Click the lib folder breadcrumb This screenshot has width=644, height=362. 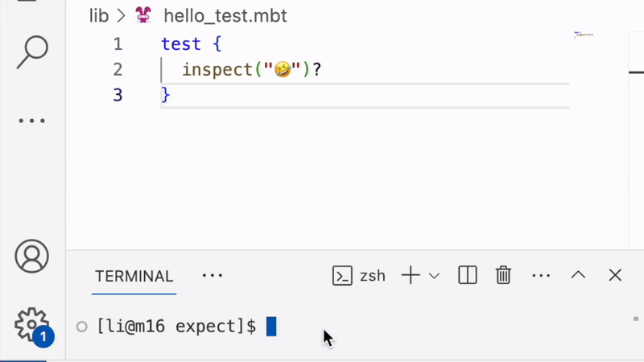pyautogui.click(x=99, y=15)
